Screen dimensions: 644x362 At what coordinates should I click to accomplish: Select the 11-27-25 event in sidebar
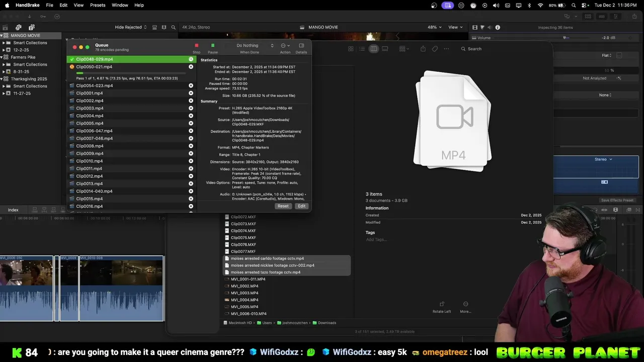pyautogui.click(x=22, y=93)
